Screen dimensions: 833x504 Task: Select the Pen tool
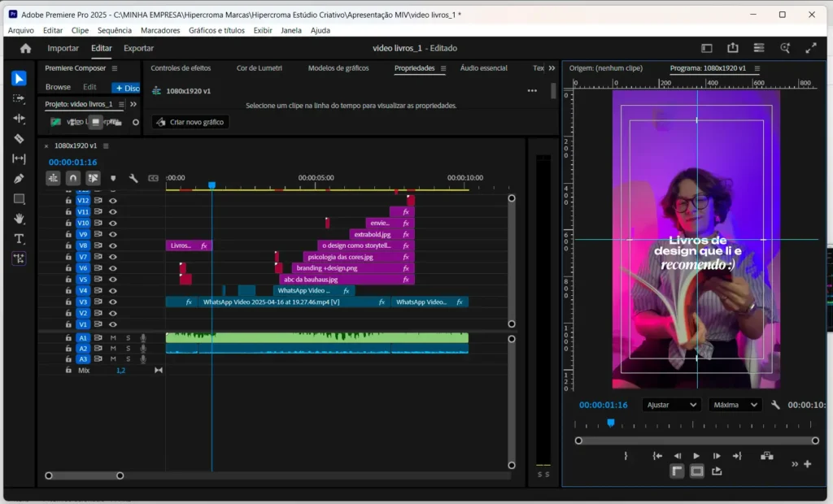pyautogui.click(x=20, y=178)
